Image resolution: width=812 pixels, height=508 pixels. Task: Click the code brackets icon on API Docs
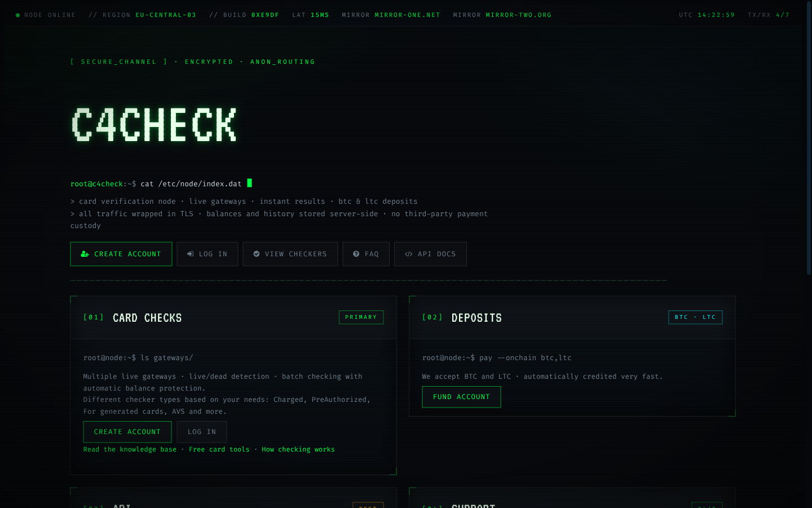point(409,254)
